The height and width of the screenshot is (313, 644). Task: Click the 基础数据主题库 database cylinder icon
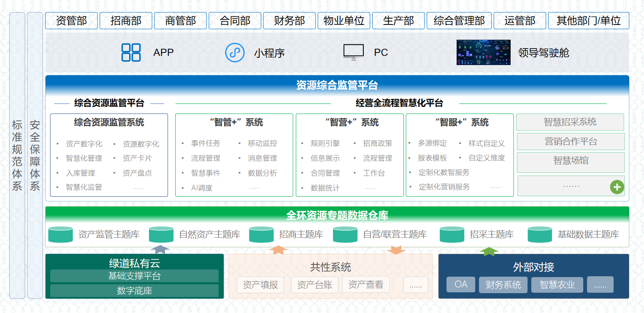point(540,234)
